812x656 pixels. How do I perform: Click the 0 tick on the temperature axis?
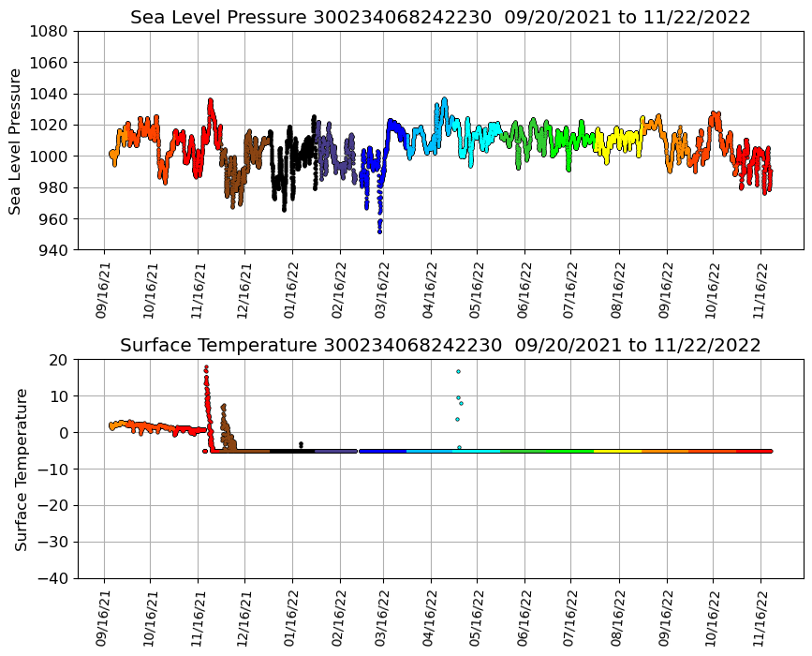[63, 433]
